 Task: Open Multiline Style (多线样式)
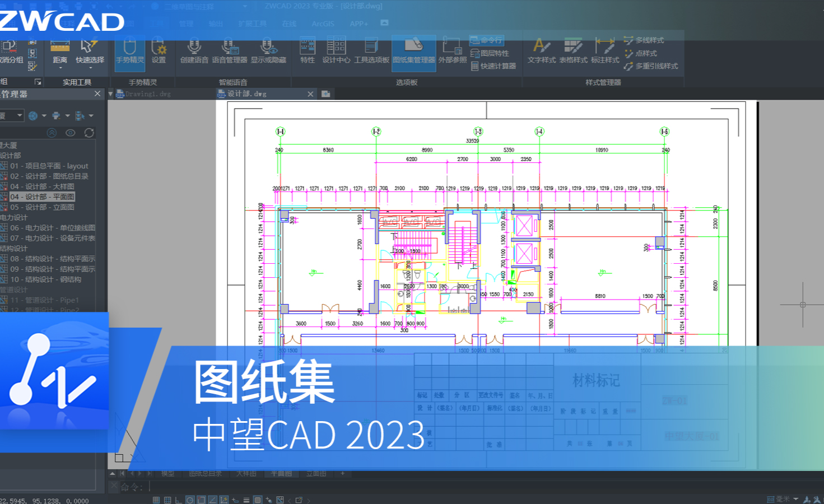[x=644, y=40]
